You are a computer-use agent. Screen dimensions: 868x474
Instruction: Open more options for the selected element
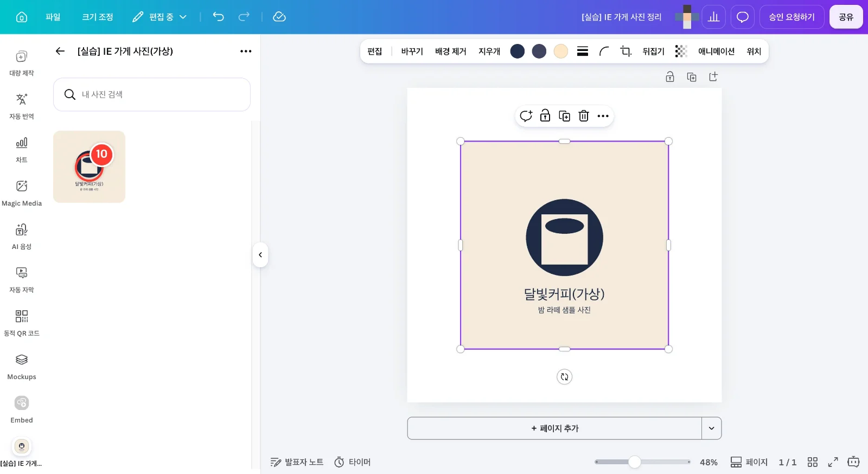coord(603,116)
